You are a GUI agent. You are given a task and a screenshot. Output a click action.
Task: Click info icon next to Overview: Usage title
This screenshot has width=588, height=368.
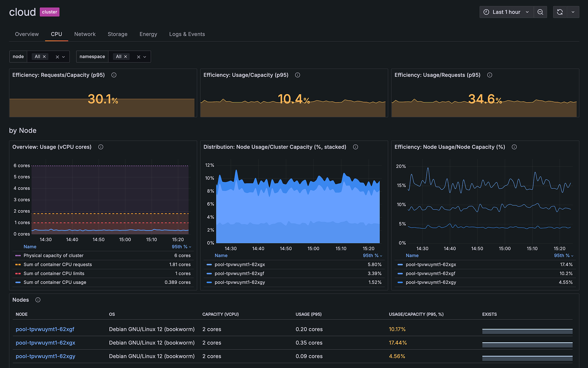101,147
